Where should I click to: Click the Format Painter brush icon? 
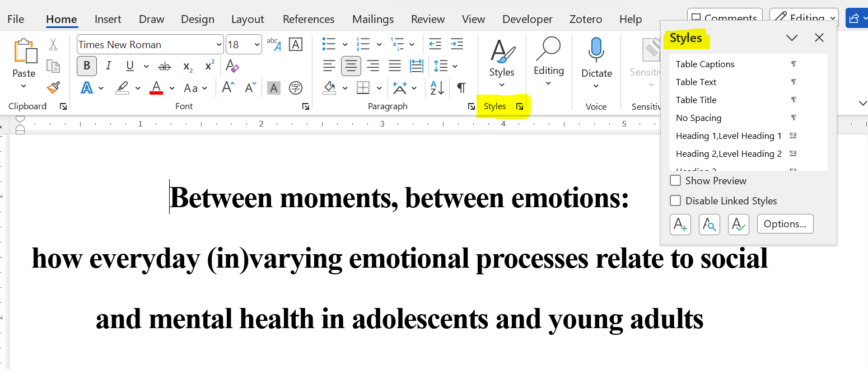(x=53, y=88)
